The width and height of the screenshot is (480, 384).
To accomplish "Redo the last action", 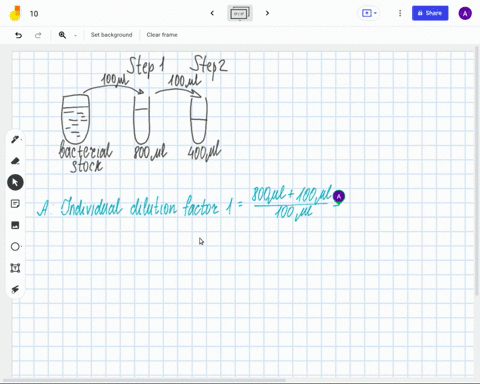I will point(38,35).
